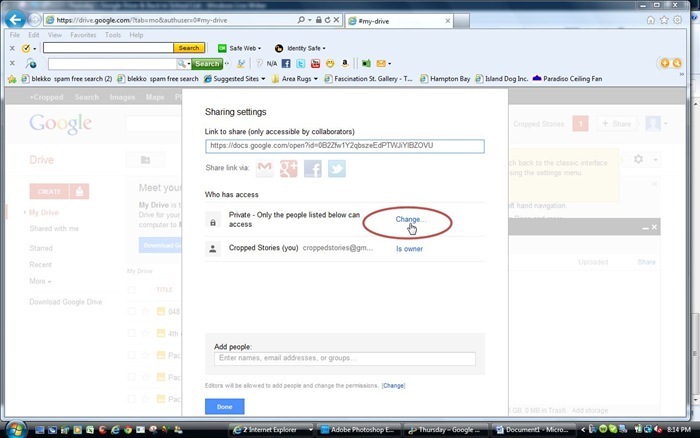Click the Change... link for Private access
Image resolution: width=700 pixels, height=438 pixels.
click(411, 219)
